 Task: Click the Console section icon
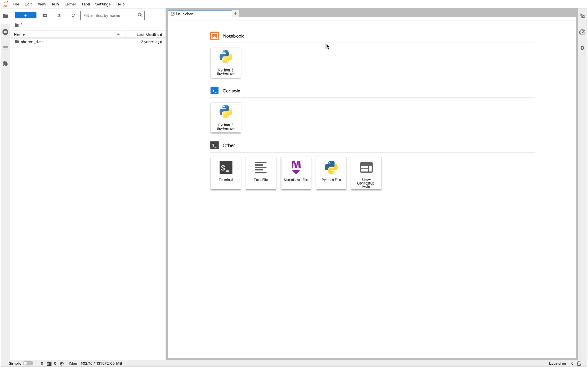click(x=214, y=91)
